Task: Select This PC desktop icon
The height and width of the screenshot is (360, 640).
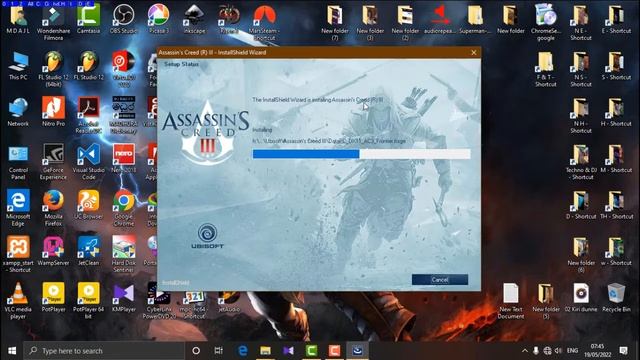Action: 18,66
